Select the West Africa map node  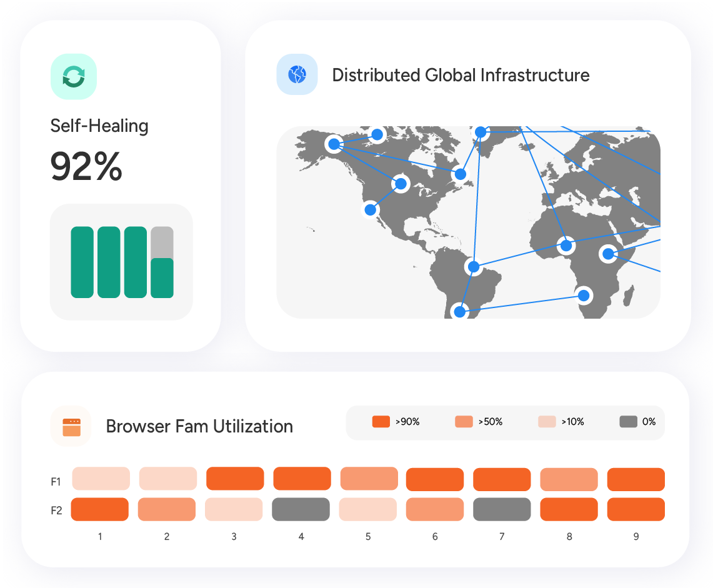click(x=565, y=246)
